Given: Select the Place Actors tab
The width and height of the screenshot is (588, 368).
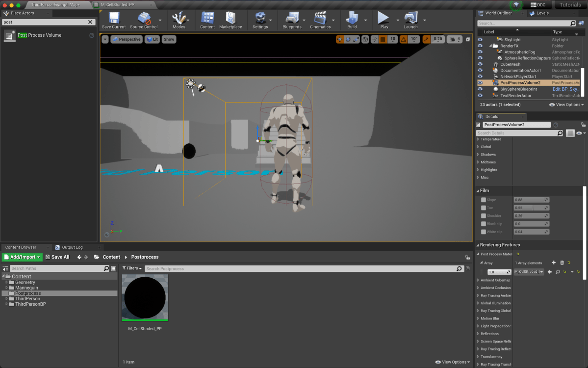Looking at the screenshot, I should [x=22, y=13].
